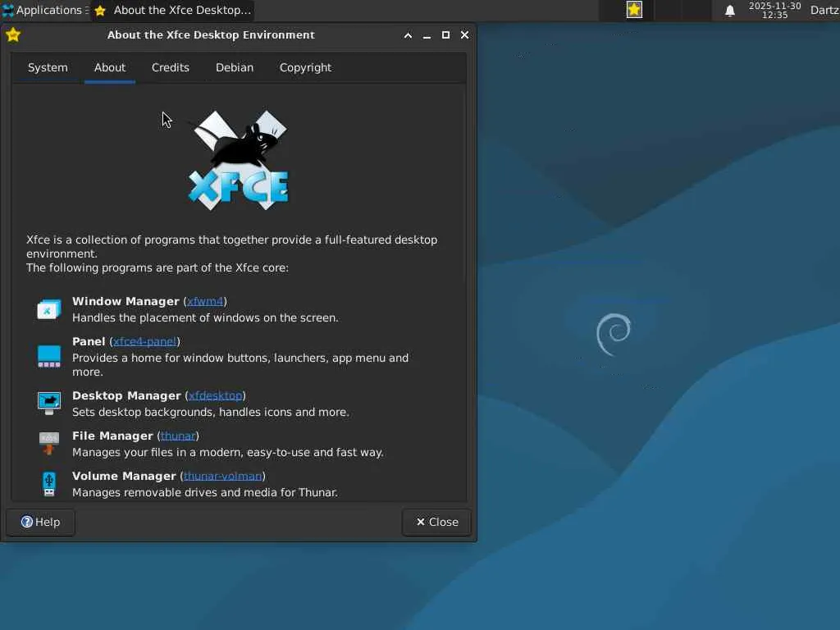Maximize the About Xfce window
This screenshot has height=630, width=840.
(x=445, y=34)
